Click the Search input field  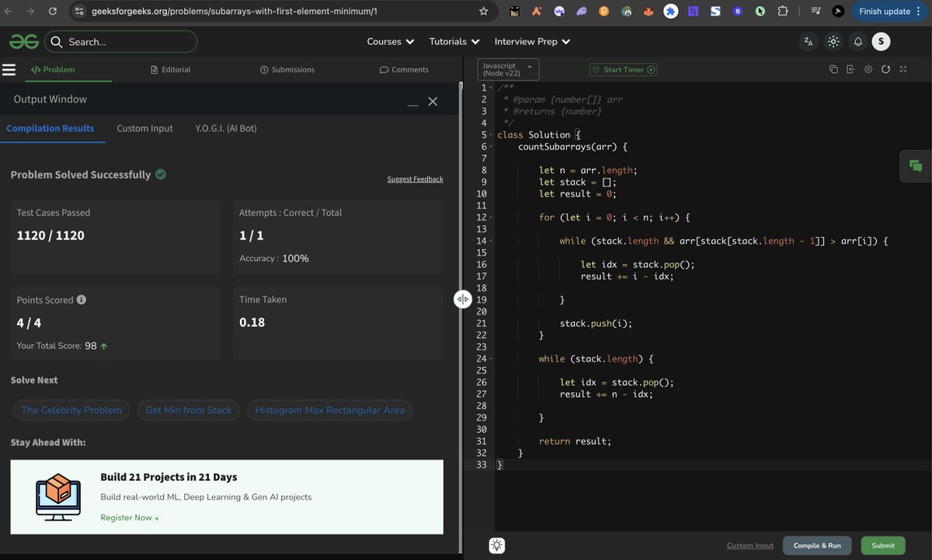pos(121,42)
